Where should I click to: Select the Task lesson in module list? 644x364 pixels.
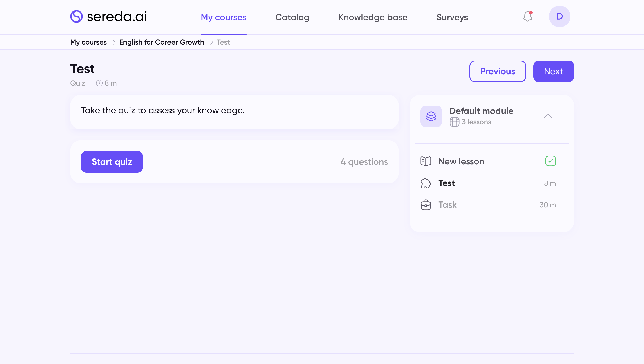[447, 205]
